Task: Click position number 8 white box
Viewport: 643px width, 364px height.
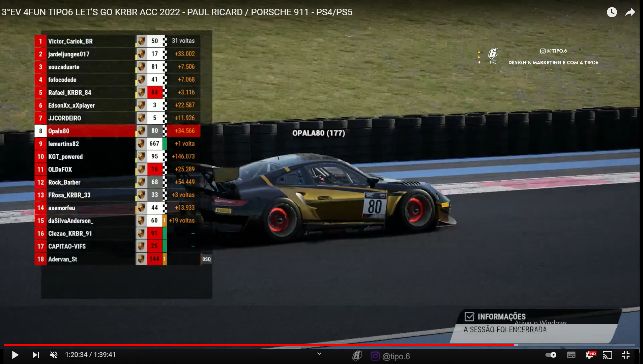Action: click(40, 131)
